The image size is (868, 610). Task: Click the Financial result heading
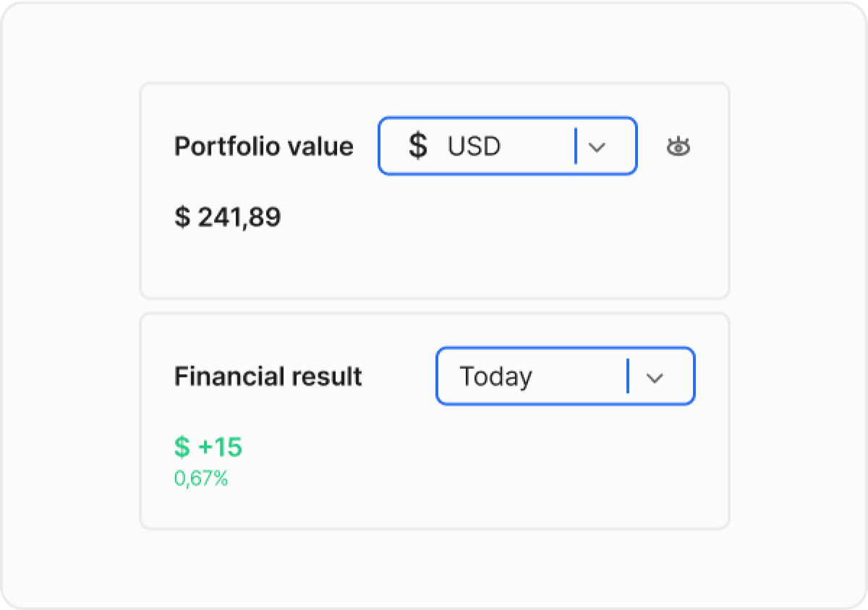268,376
